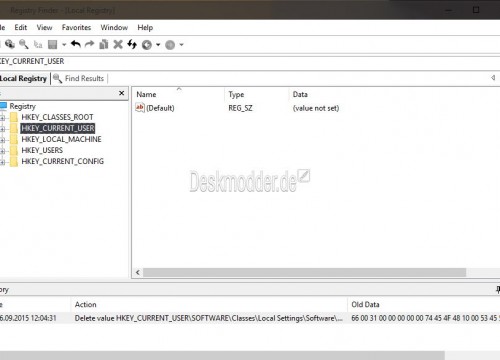500x360 pixels.
Task: Maximize the Registry Finder window
Action: pos(476,10)
